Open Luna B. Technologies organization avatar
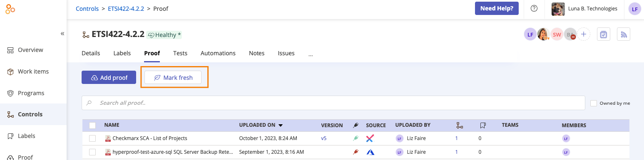Image resolution: width=644 pixels, height=160 pixels. coord(558,9)
